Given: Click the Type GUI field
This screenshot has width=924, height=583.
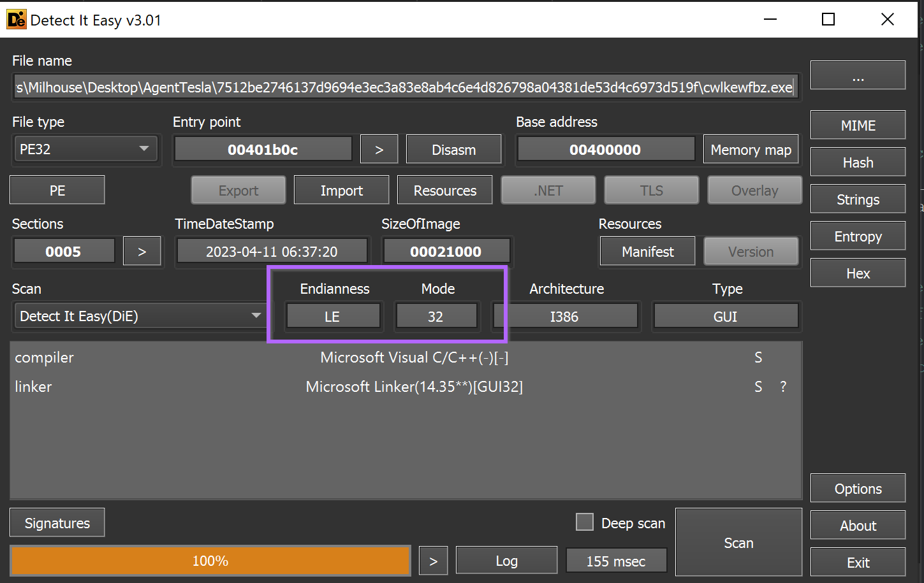Looking at the screenshot, I should (x=726, y=316).
